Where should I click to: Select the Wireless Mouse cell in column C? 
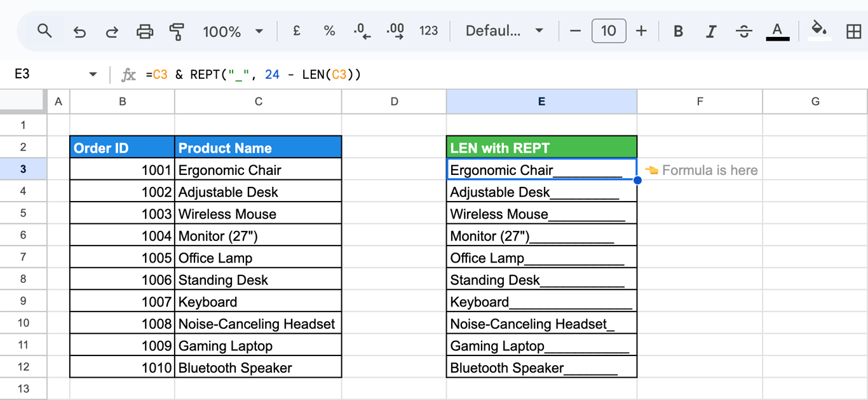(258, 214)
